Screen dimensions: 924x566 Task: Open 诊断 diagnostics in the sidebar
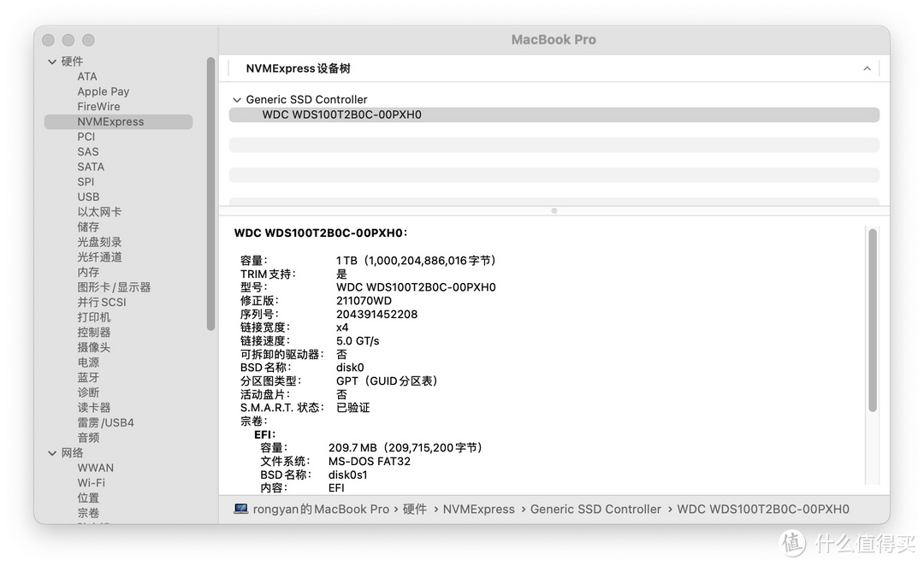(x=88, y=392)
